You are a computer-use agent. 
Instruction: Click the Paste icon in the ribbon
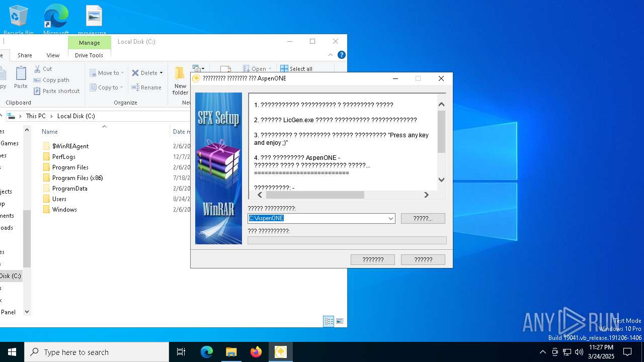21,78
